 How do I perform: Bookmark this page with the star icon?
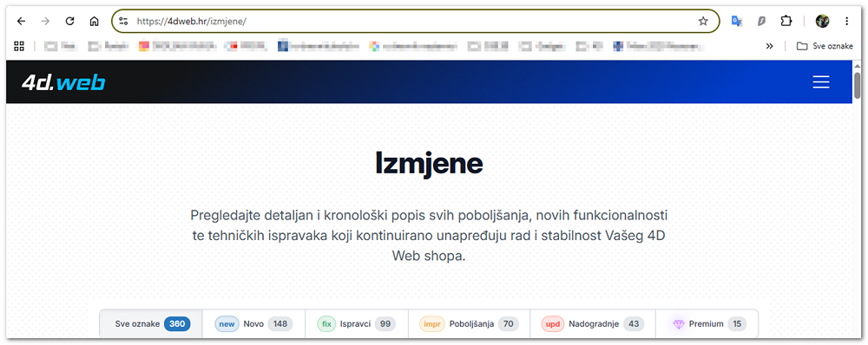[703, 21]
